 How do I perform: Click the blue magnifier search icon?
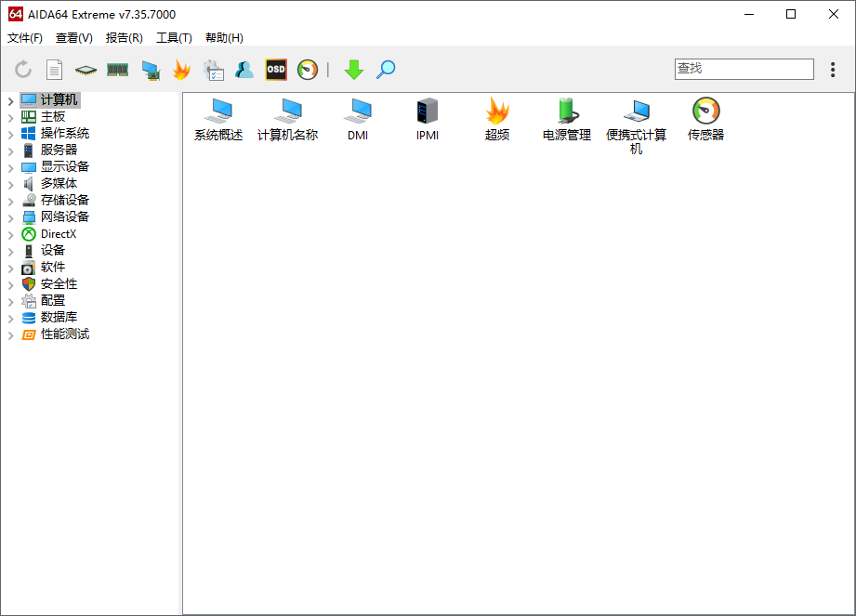point(386,70)
